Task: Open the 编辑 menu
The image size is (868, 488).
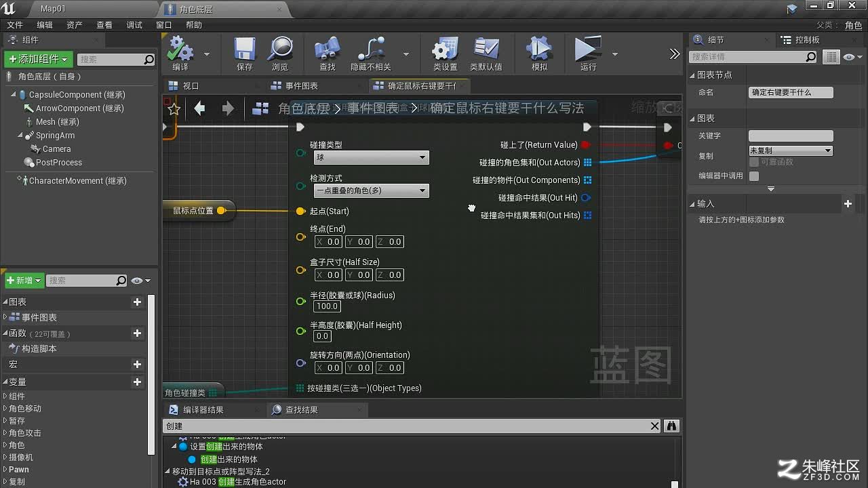Action: click(x=44, y=25)
